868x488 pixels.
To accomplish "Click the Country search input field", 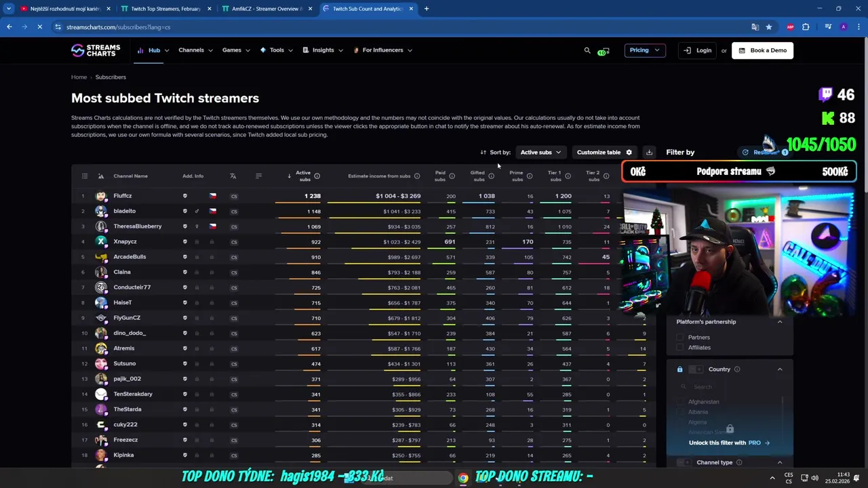I will click(730, 387).
